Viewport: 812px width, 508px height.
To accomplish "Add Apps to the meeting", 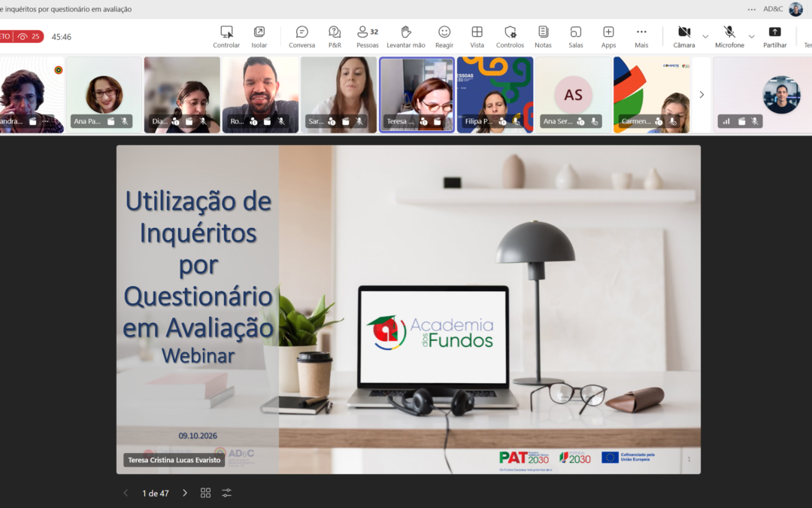I will (608, 37).
